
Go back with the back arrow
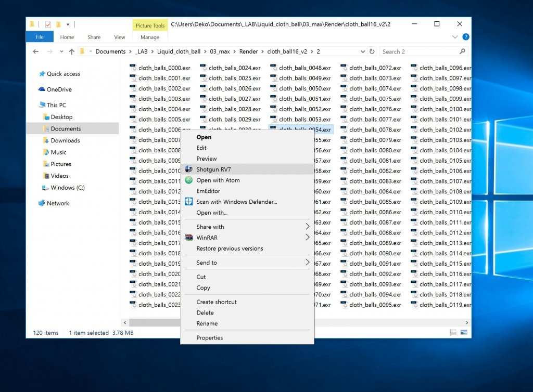point(36,51)
